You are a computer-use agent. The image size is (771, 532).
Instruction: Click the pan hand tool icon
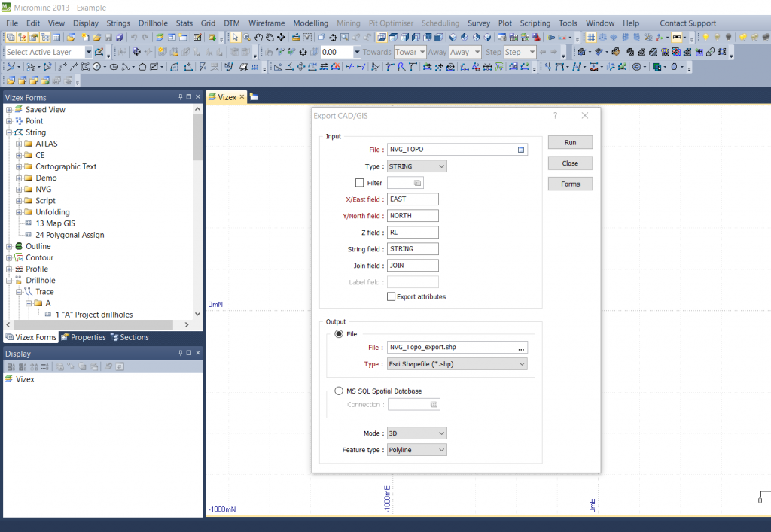[260, 37]
